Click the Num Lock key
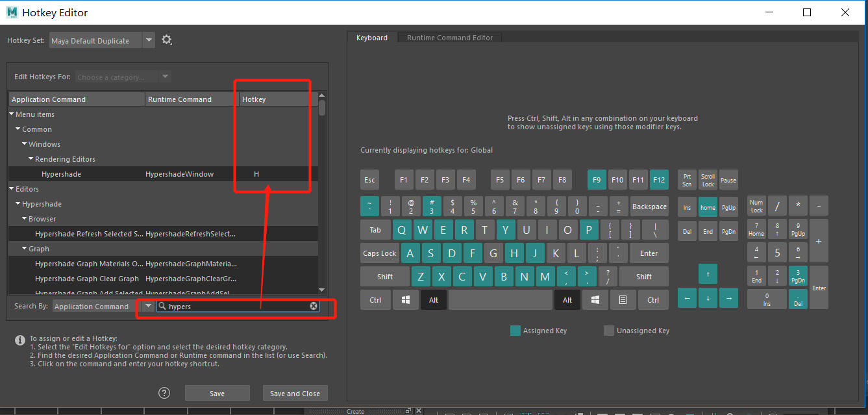 click(x=756, y=207)
